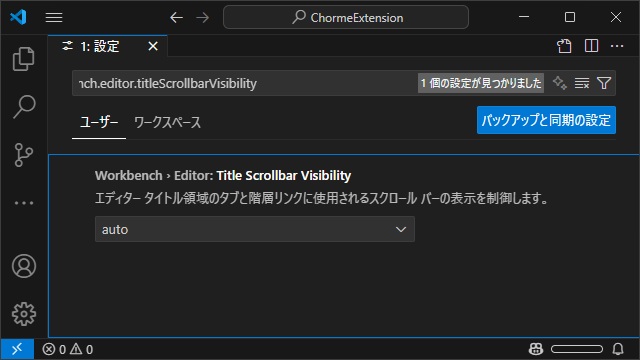Click the settings search input field
640x360 pixels.
245,83
